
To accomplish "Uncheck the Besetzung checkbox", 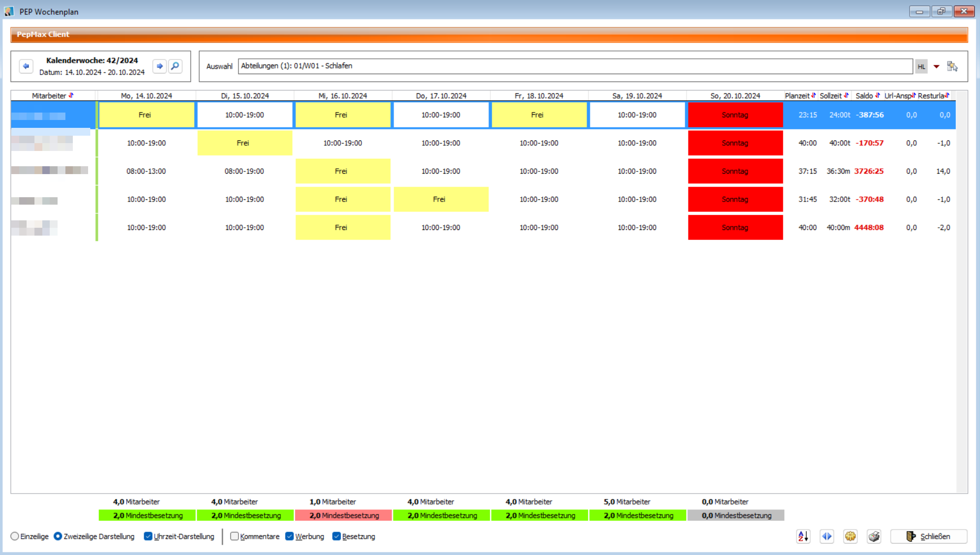I will [x=336, y=536].
